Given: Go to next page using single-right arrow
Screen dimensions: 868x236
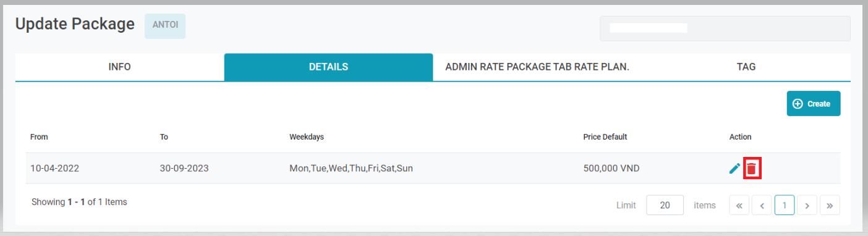Looking at the screenshot, I should coord(807,205).
